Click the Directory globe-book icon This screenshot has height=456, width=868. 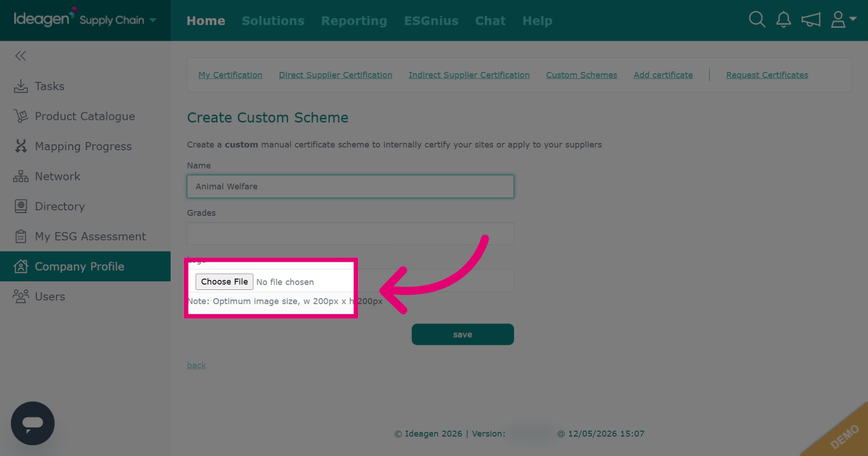[21, 206]
